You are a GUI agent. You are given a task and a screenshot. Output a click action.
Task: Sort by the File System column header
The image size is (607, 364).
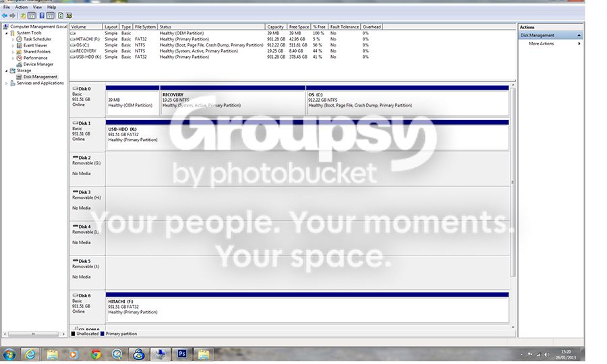click(145, 27)
